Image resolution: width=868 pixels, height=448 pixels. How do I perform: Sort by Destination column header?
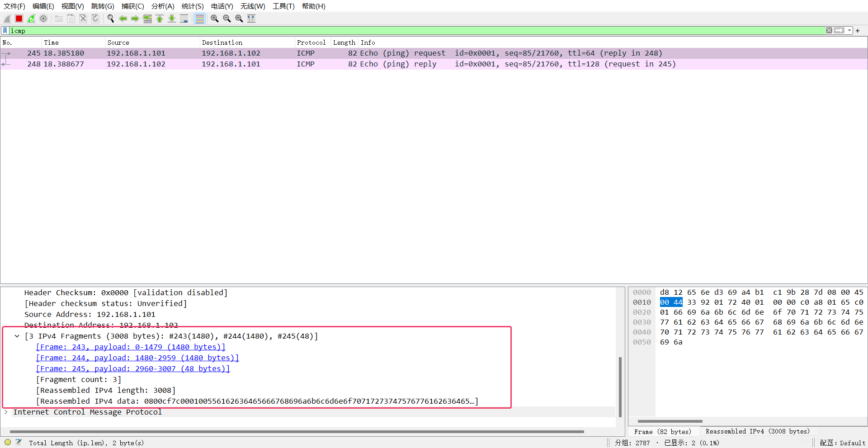[x=247, y=42]
